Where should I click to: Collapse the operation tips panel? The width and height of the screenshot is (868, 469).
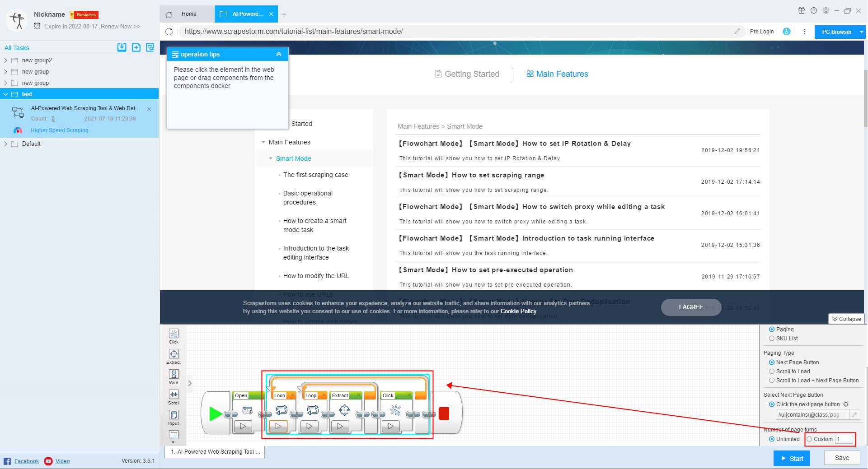pos(279,54)
